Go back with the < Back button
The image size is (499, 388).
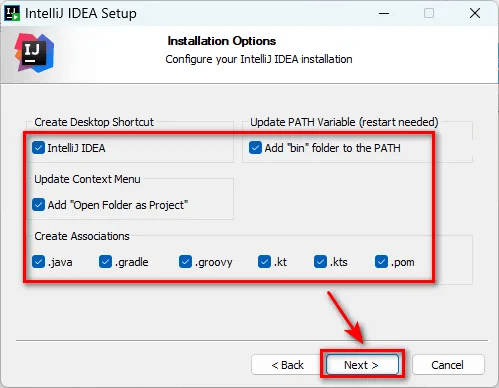click(287, 365)
